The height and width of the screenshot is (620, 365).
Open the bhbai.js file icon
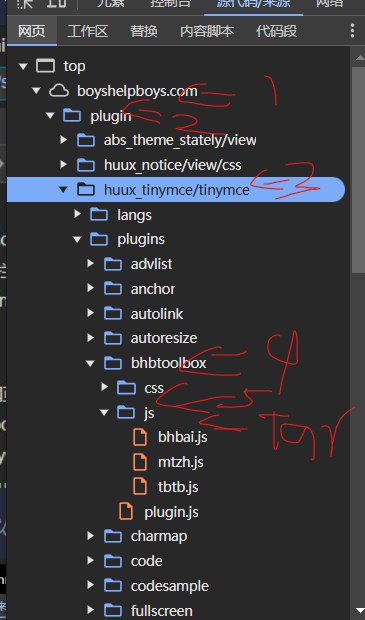pos(140,437)
